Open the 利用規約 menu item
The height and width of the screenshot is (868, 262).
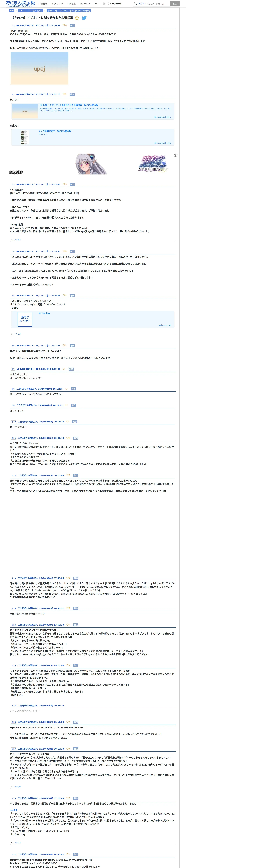point(43,4)
